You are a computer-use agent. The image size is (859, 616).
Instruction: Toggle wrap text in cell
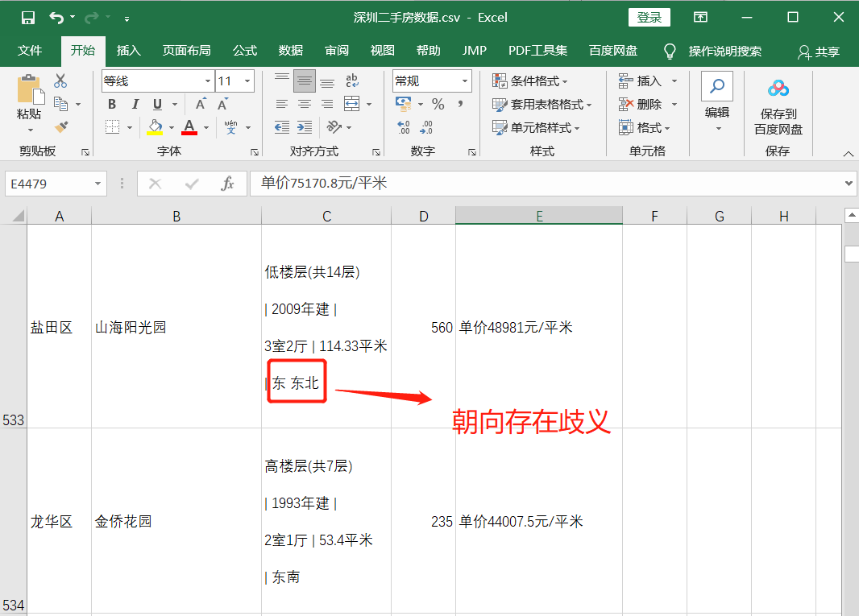[x=351, y=81]
